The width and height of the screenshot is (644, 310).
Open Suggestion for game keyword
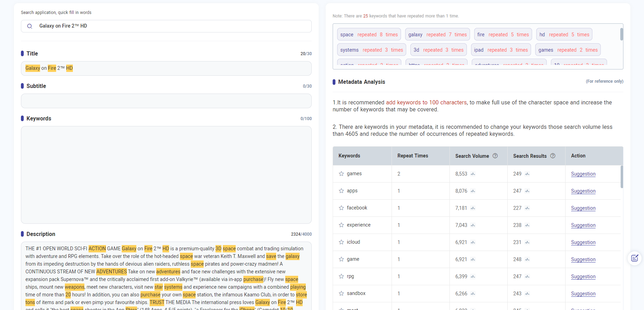pos(583,259)
